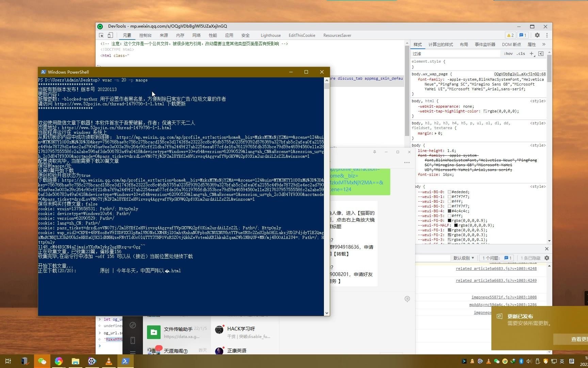Open related_article5a6683.js?v=1003:4248 link
Image resolution: width=588 pixels, height=368 pixels.
point(496,269)
